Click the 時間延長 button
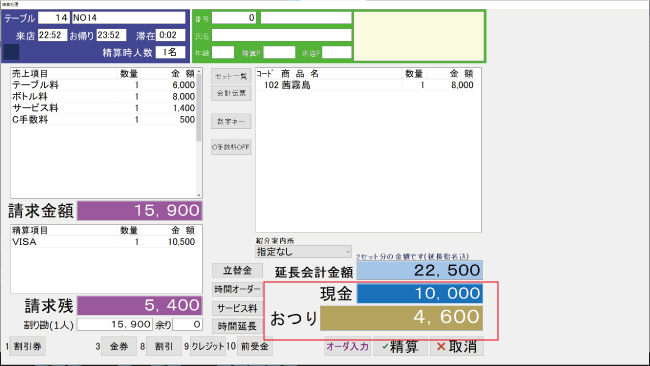Viewport: 650px width, 366px height. point(237,327)
